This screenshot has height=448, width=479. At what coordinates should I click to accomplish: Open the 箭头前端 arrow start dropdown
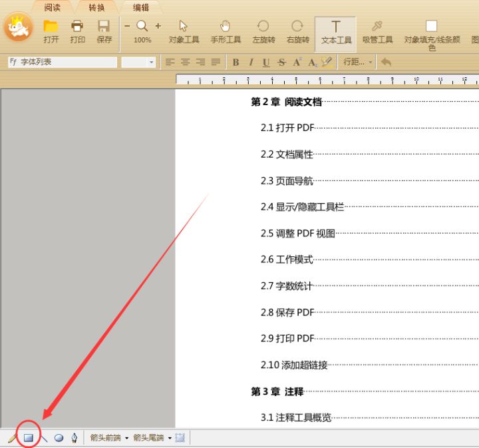(x=109, y=438)
